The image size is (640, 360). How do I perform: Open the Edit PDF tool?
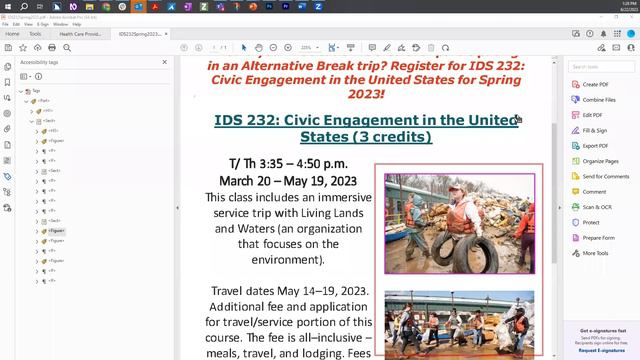[x=587, y=115]
